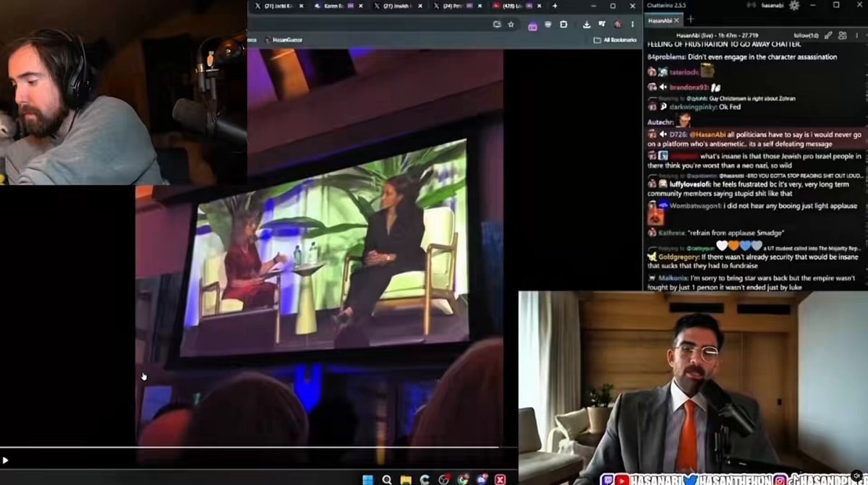
Task: Open File Explorer from the taskbar
Action: click(406, 479)
